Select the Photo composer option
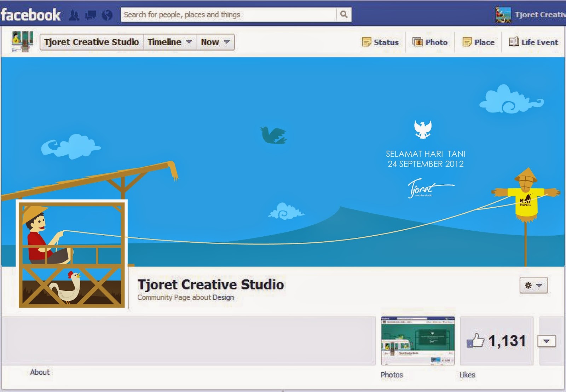Viewport: 566px width, 392px height. point(430,42)
